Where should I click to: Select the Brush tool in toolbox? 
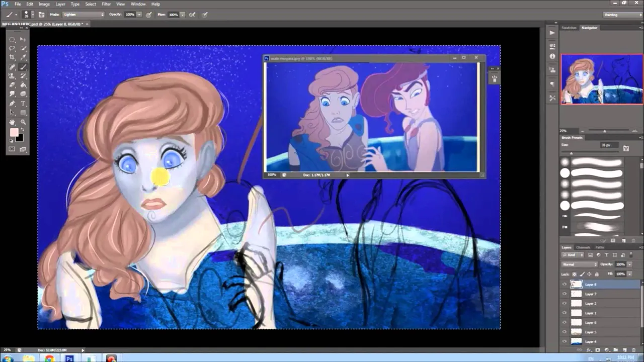pos(23,67)
